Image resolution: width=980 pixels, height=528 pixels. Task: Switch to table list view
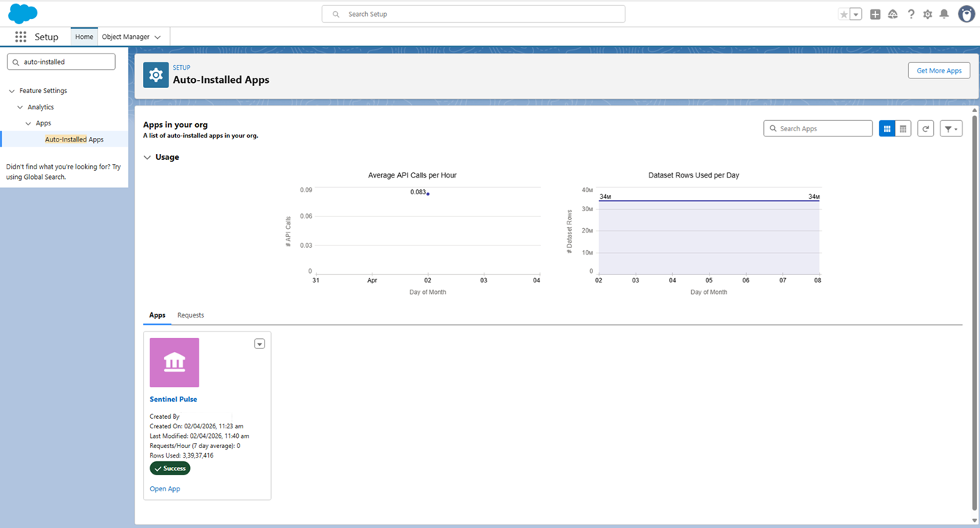[903, 128]
